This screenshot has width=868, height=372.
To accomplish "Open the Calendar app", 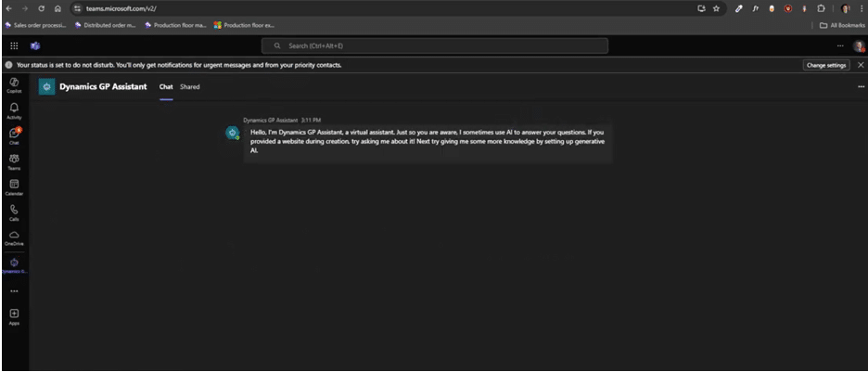I will pos(15,186).
